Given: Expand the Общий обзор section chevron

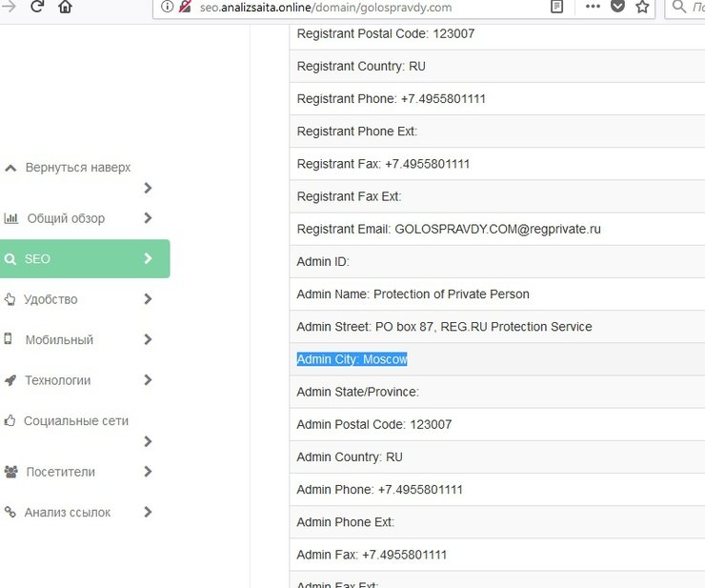Looking at the screenshot, I should [x=148, y=218].
